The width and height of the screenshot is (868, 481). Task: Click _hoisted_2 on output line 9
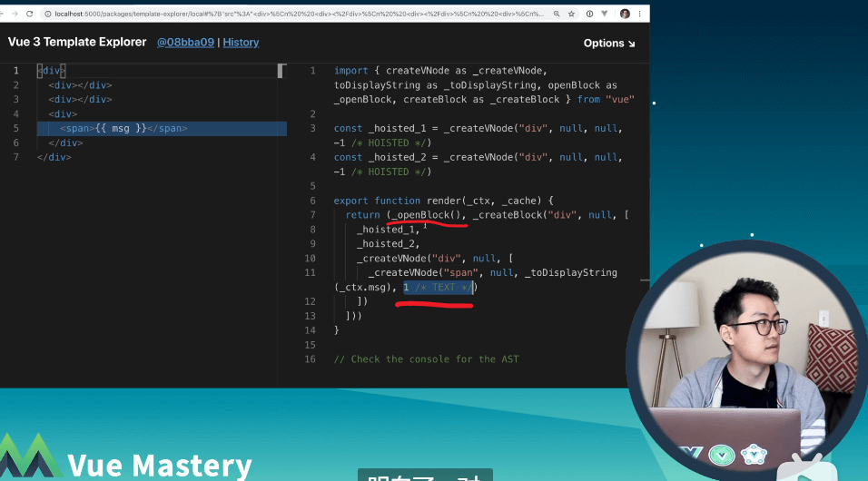pos(388,243)
